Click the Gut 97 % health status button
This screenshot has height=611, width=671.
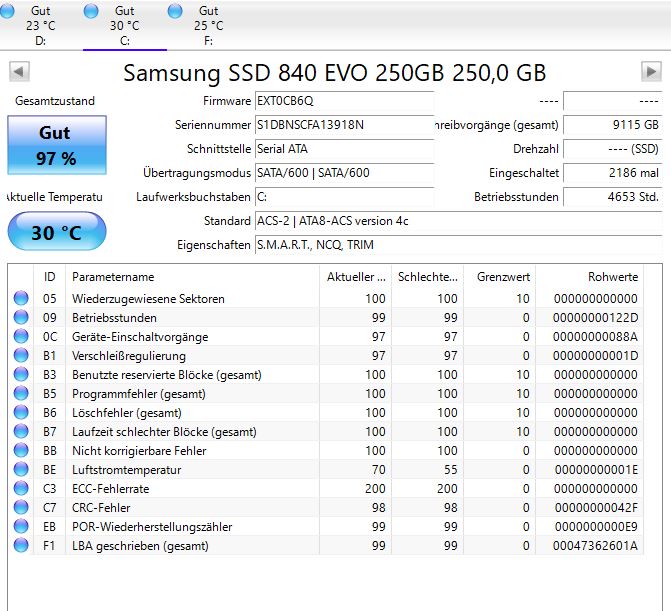(x=56, y=145)
